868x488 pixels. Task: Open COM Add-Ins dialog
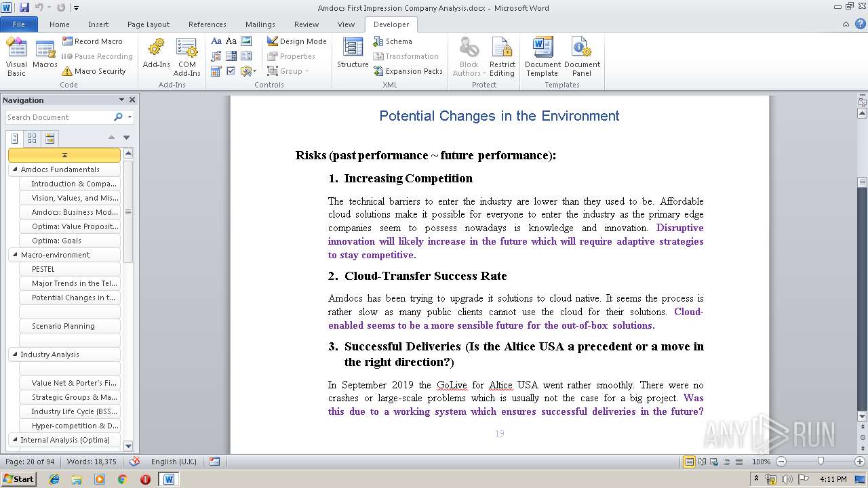pyautogui.click(x=186, y=57)
